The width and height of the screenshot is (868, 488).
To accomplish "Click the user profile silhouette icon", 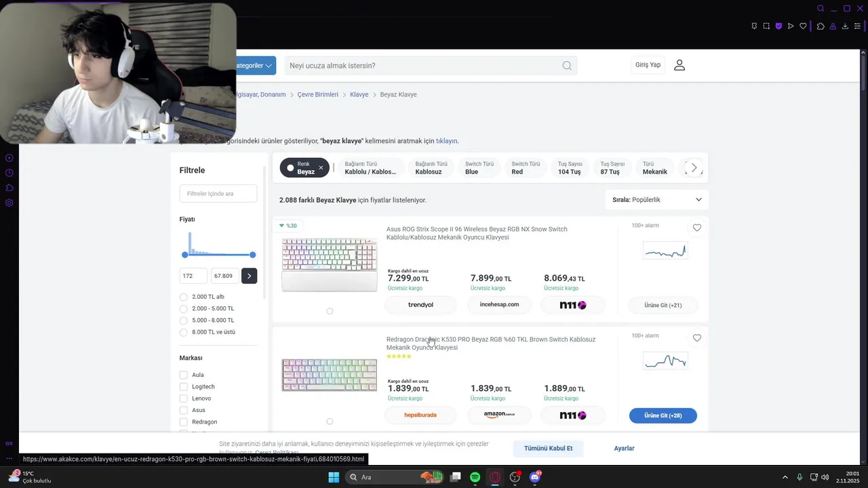I will pos(679,65).
